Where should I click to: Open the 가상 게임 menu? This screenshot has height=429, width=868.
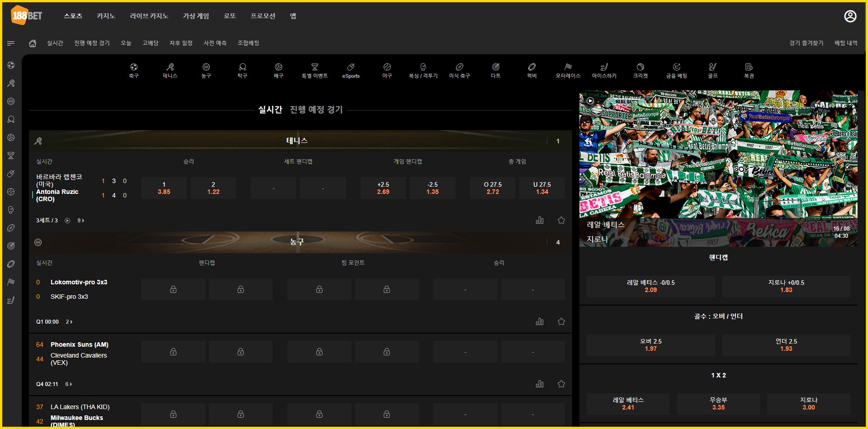click(x=196, y=16)
